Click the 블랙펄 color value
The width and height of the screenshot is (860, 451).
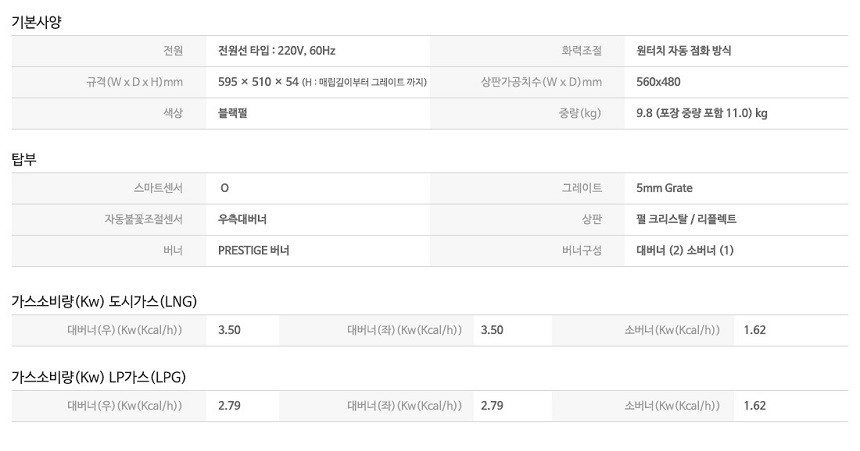pos(233,113)
